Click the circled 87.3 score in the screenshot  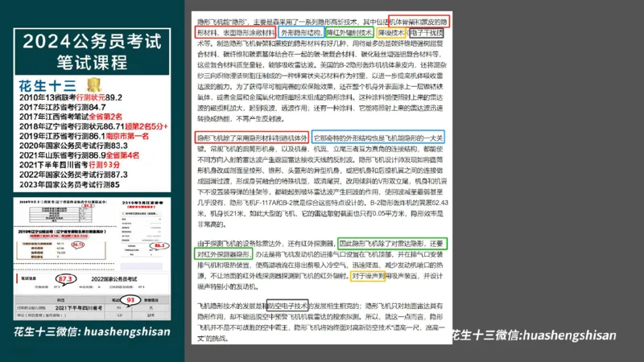(65, 279)
